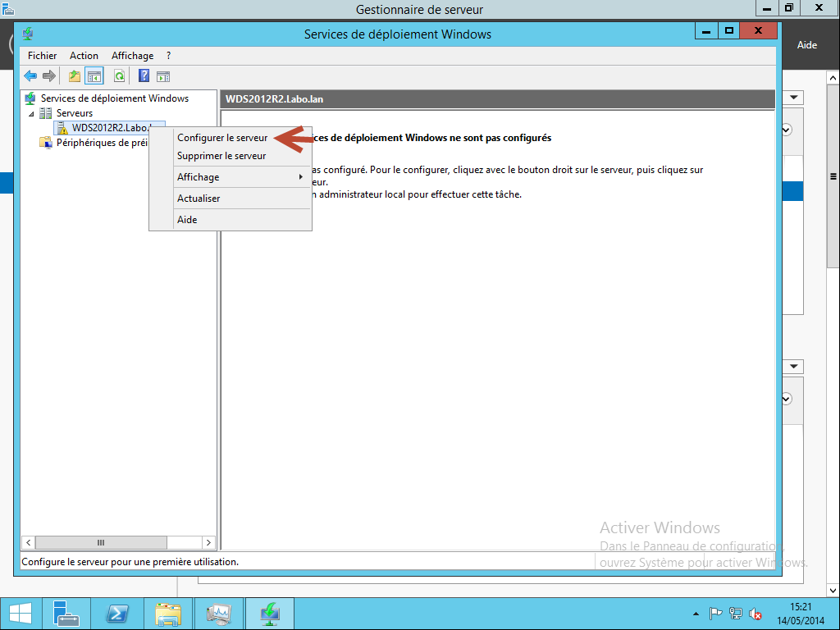
Task: Open the performance monitor taskbar icon
Action: point(218,614)
